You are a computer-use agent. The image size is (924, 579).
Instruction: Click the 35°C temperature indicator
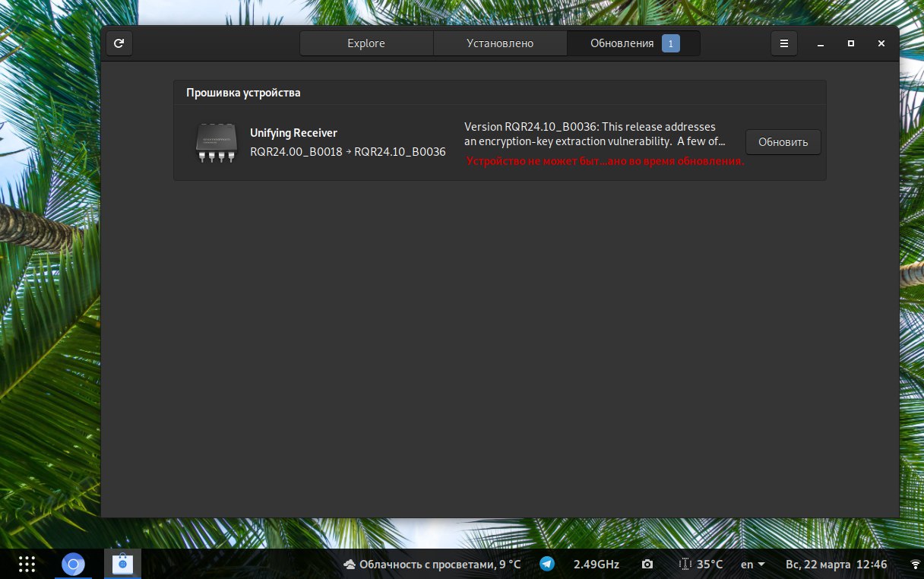click(701, 565)
